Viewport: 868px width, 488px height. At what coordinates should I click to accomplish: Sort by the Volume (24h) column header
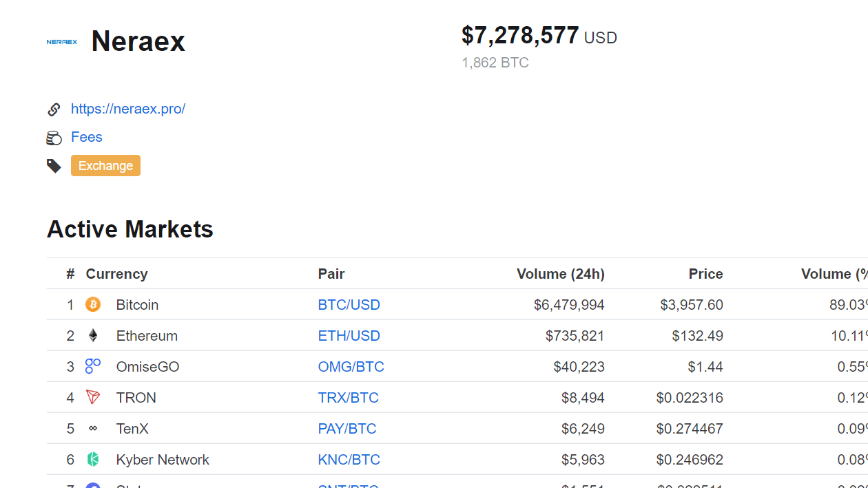point(561,273)
